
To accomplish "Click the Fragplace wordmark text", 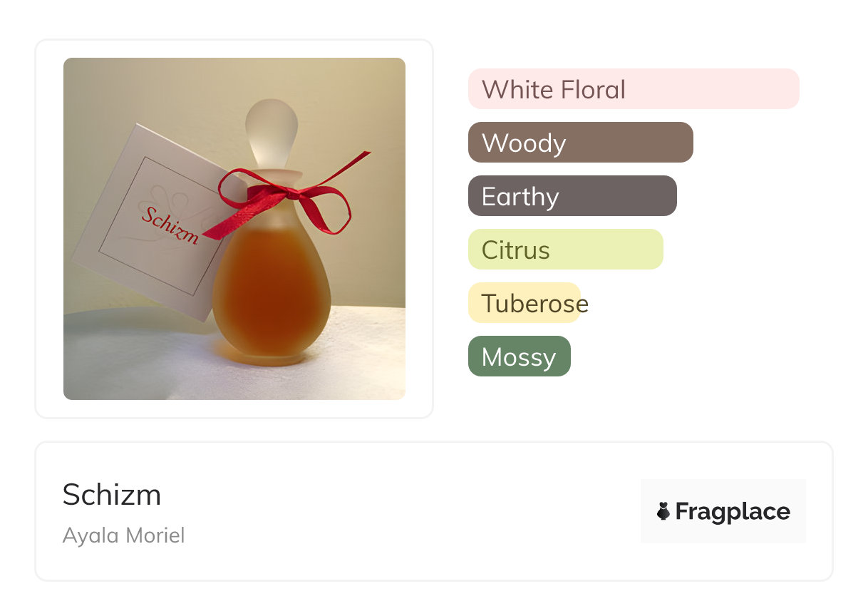I will click(x=733, y=511).
